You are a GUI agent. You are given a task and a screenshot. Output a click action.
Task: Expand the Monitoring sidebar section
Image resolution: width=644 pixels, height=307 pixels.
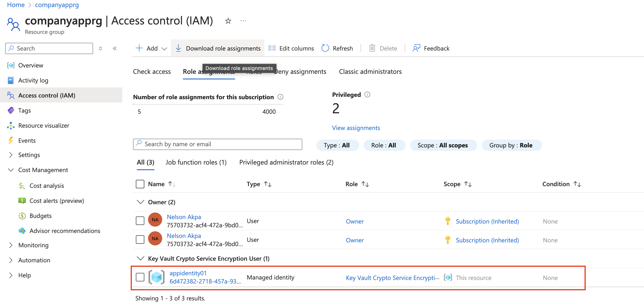click(x=11, y=245)
